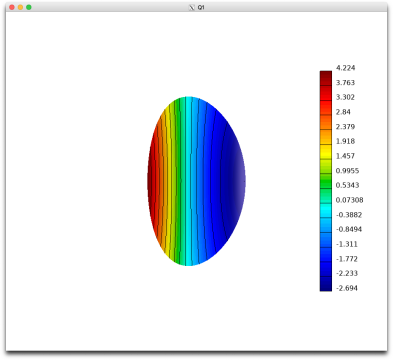Click the cyan segment of the colorbar
This screenshot has width=393, height=360.
(326, 211)
